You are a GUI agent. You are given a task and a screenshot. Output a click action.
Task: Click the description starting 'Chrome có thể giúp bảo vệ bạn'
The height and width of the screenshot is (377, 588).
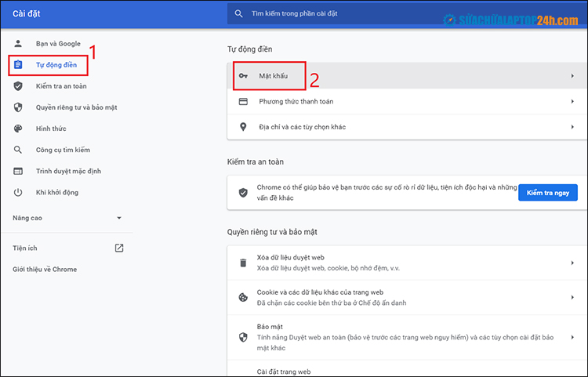387,193
